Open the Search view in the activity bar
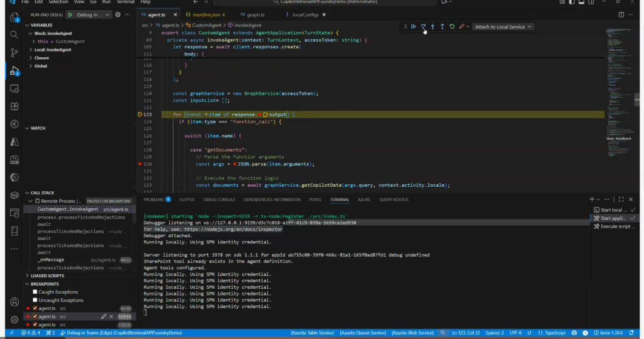Screen dimensions: 644x339 [14, 35]
